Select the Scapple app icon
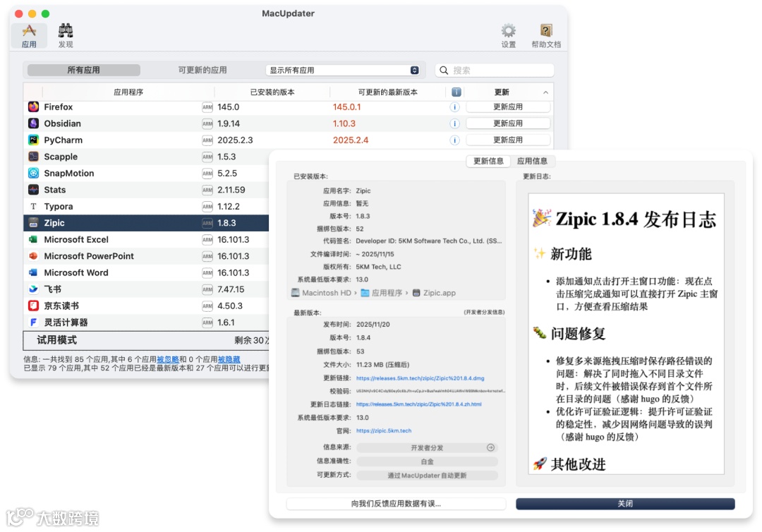 (x=34, y=157)
